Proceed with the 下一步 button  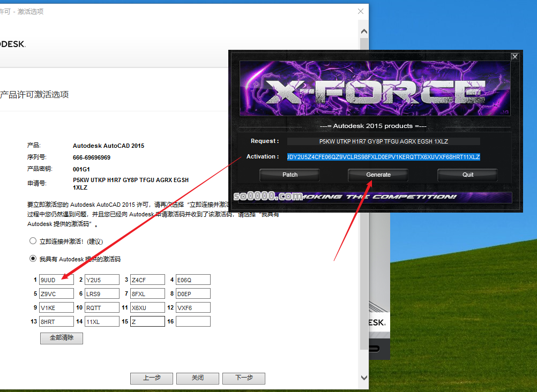click(x=244, y=378)
